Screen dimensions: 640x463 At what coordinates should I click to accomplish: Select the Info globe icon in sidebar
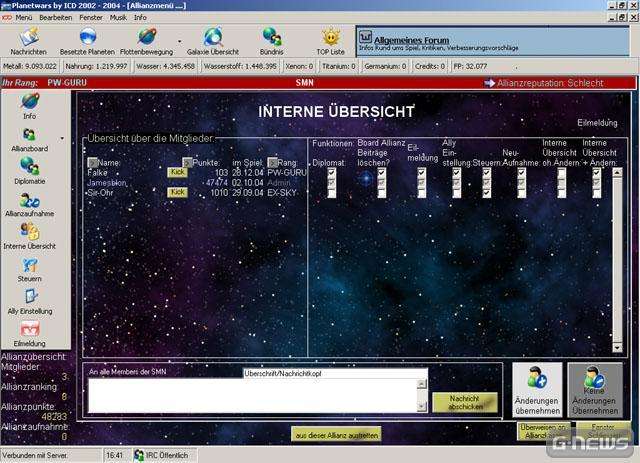coord(30,101)
